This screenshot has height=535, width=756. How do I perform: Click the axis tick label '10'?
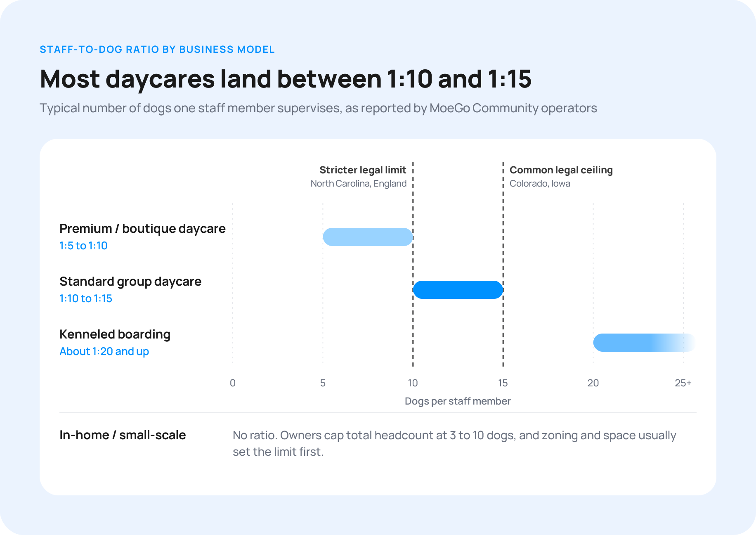pos(413,383)
